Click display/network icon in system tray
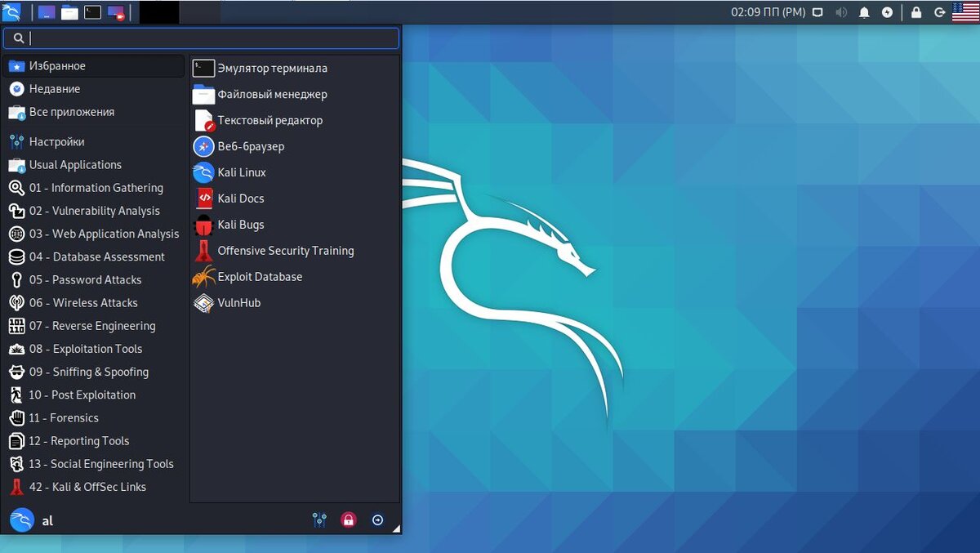The height and width of the screenshot is (553, 980). point(817,12)
